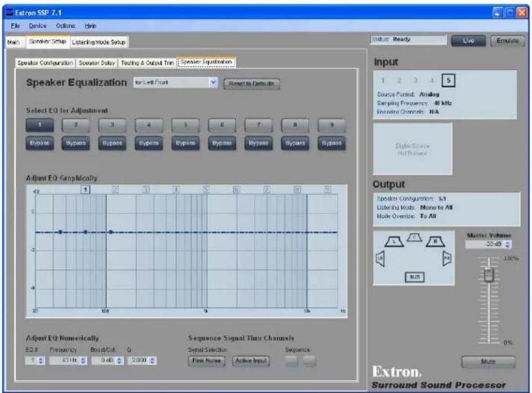Viewport: 532px width, 393px height.
Task: Click the Q value stepper arrows
Action: pos(153,360)
